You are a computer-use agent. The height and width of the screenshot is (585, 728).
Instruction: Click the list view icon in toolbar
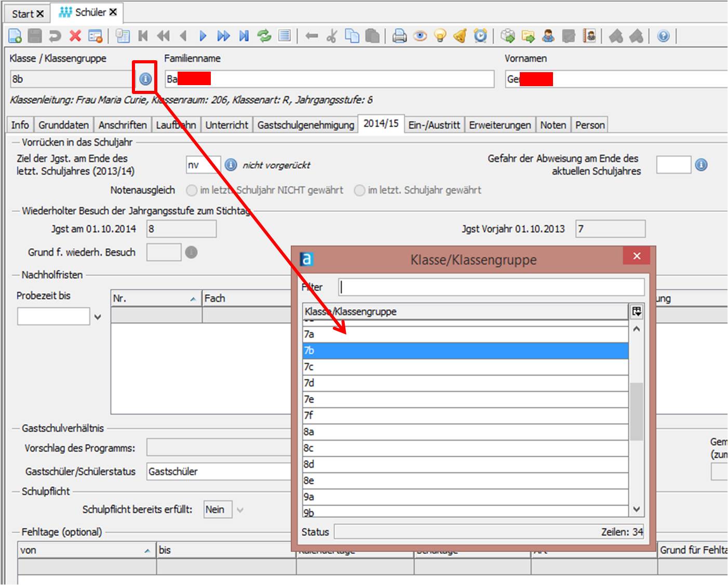click(x=285, y=36)
